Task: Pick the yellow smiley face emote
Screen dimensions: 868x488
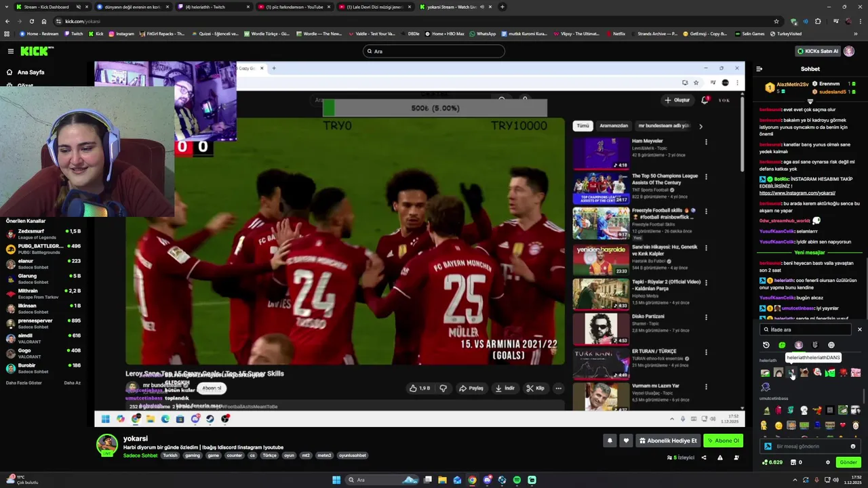Action: point(778,426)
